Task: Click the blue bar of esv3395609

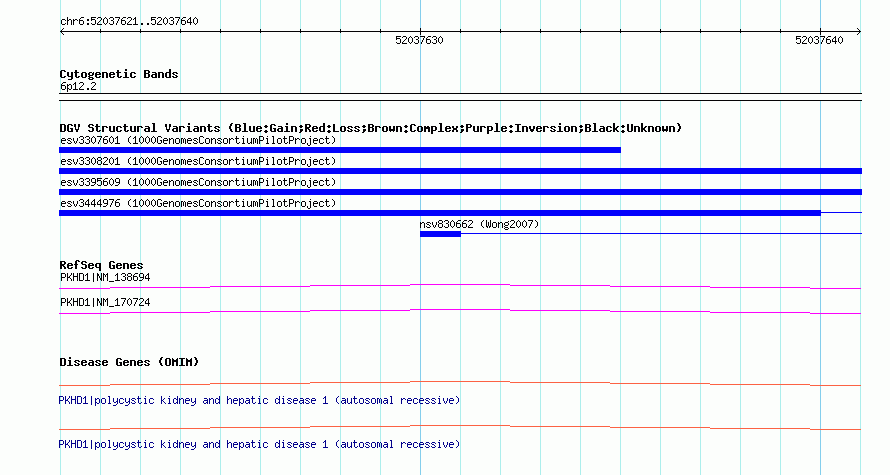Action: [460, 192]
